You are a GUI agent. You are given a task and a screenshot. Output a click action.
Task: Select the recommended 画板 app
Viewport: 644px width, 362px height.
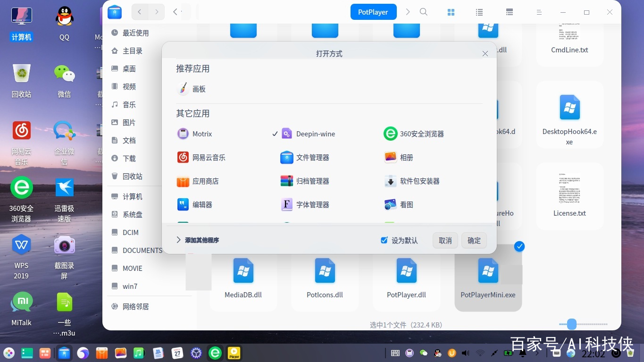point(191,89)
